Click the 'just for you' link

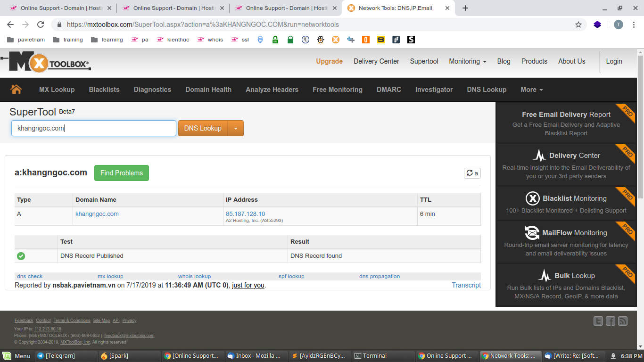coord(248,285)
